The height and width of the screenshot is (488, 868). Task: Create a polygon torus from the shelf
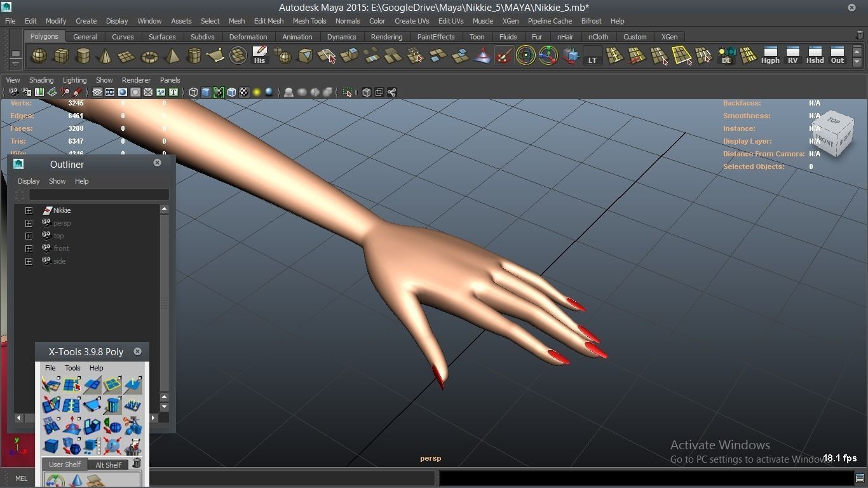point(149,56)
